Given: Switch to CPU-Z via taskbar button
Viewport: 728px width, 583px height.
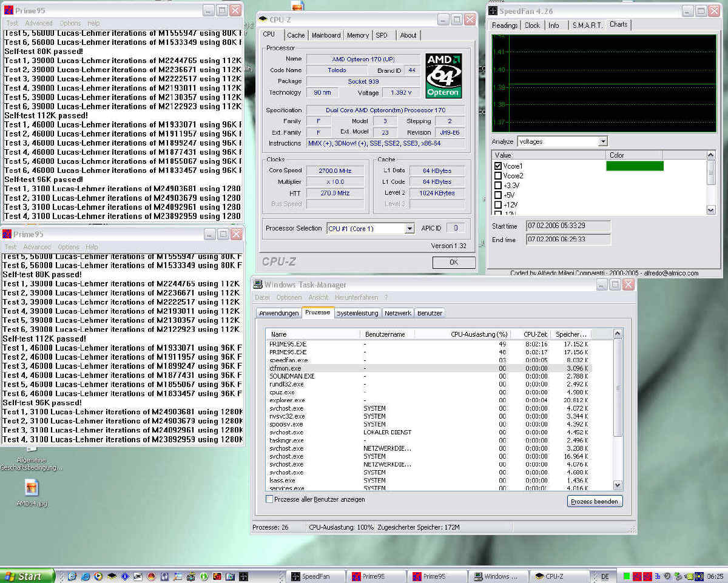Looking at the screenshot, I should 558,576.
